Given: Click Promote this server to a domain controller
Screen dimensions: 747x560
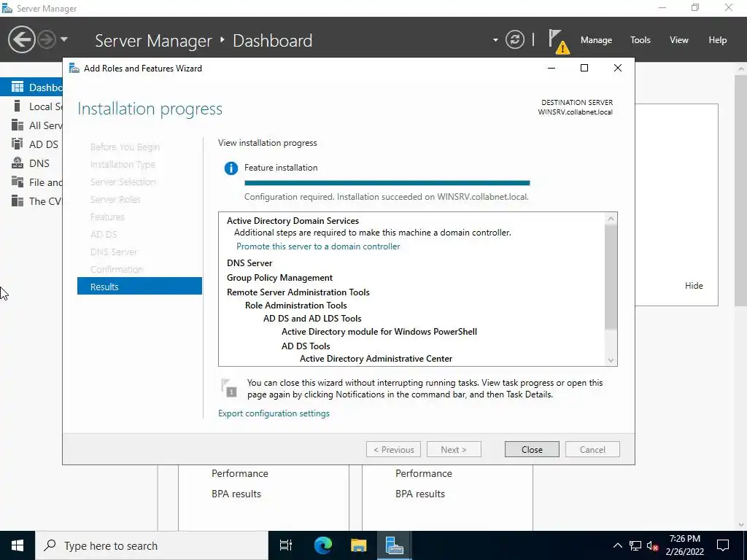Looking at the screenshot, I should tap(318, 246).
